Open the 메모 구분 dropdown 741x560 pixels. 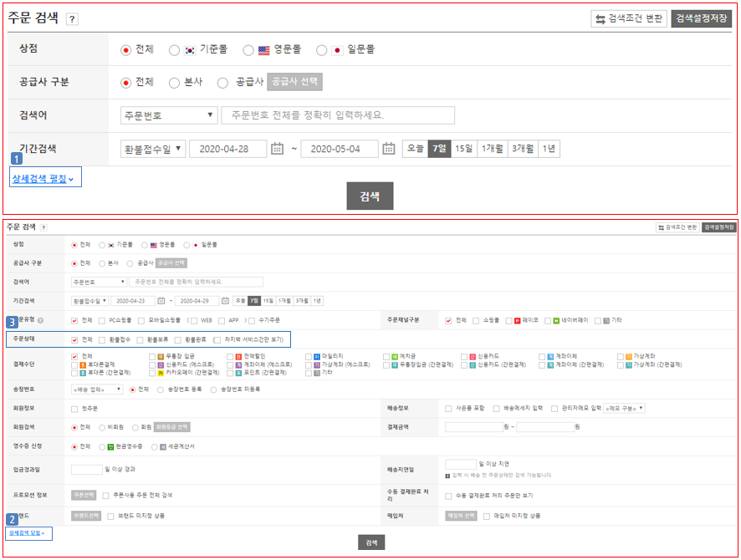624,409
